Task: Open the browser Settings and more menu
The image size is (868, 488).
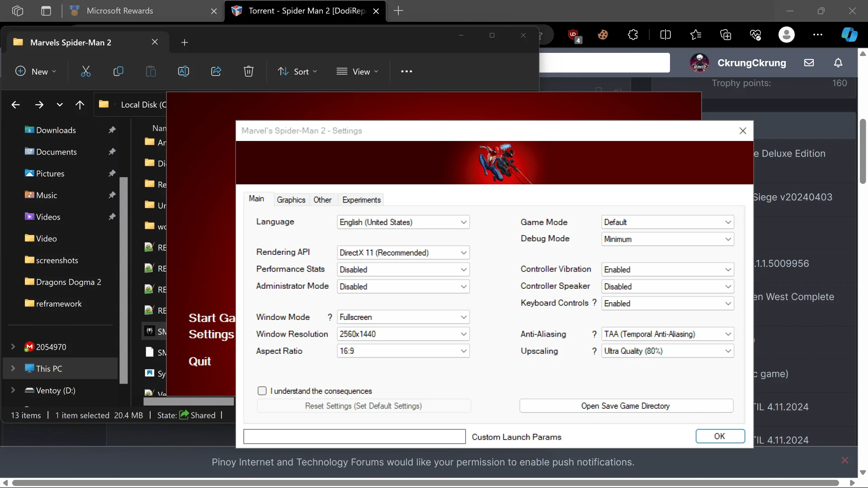Action: [x=818, y=35]
